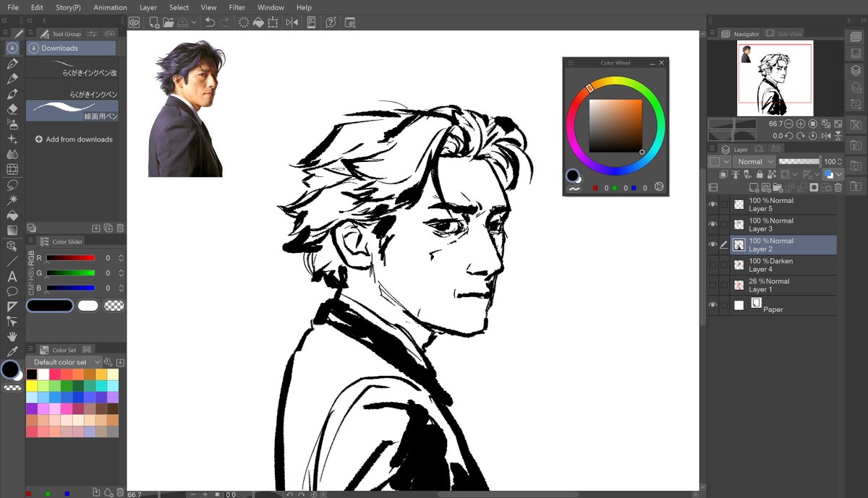Switch to the Navigator tab
868x498 pixels.
point(741,34)
